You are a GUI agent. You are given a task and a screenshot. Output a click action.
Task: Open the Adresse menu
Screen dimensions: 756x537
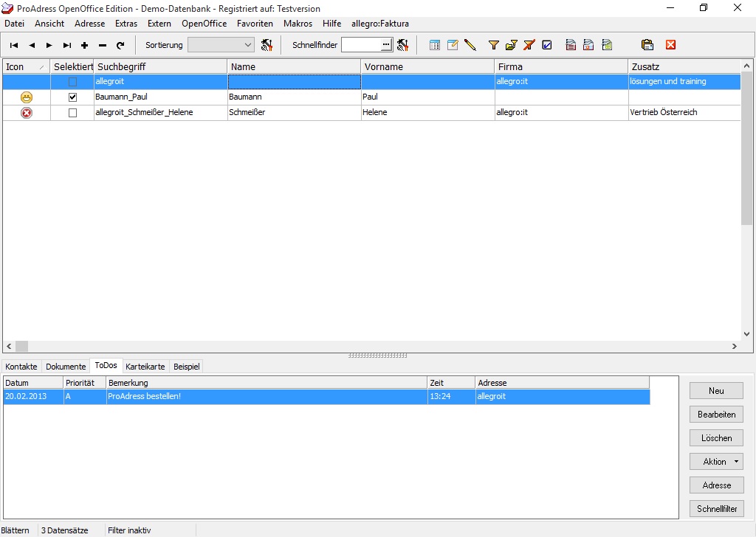pos(89,24)
